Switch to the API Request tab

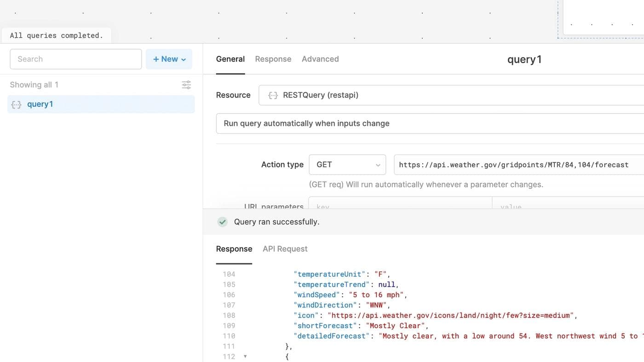tap(285, 249)
